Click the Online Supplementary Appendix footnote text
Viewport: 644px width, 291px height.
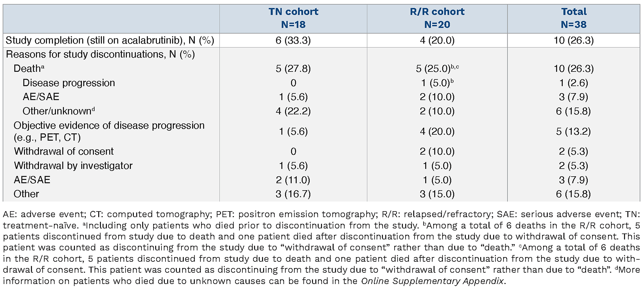[432, 281]
